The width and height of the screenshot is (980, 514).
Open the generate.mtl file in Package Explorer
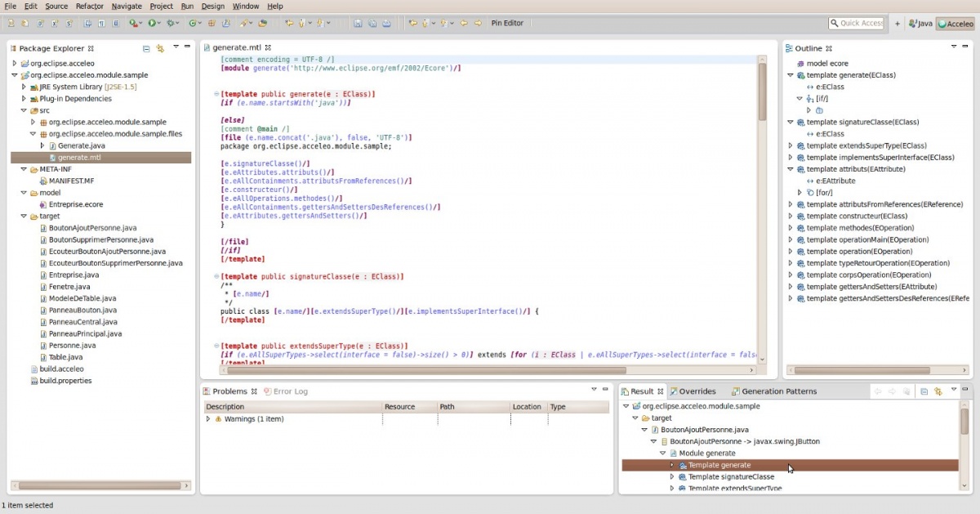pos(79,157)
